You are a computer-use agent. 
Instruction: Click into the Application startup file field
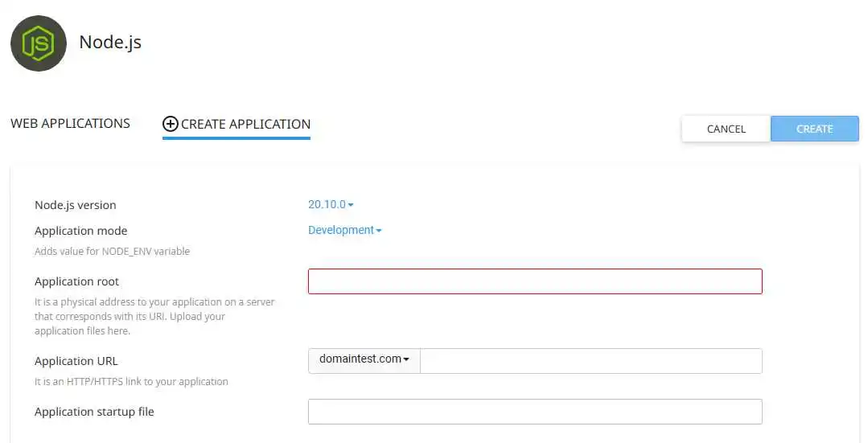[535, 412]
